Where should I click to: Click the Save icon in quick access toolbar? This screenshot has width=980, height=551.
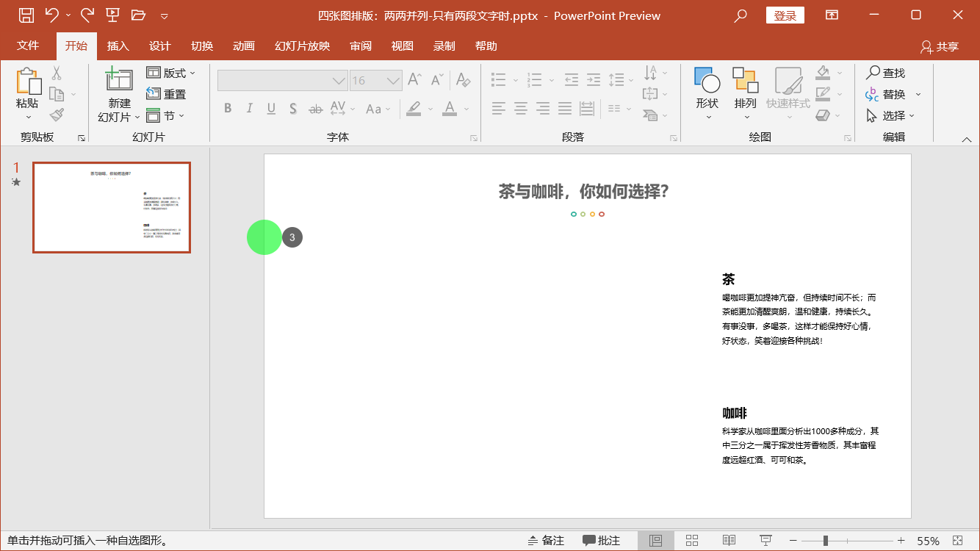point(26,15)
